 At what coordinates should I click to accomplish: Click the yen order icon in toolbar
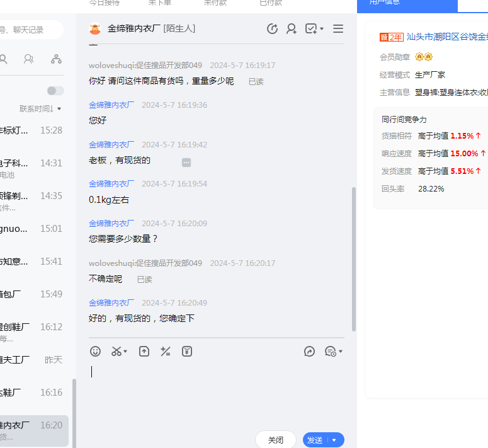[187, 352]
